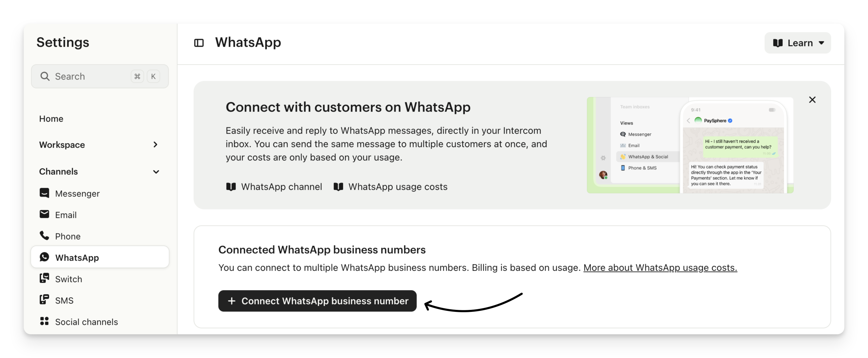The image size is (868, 358).
Task: Click Connect WhatsApp business number button
Action: click(317, 301)
